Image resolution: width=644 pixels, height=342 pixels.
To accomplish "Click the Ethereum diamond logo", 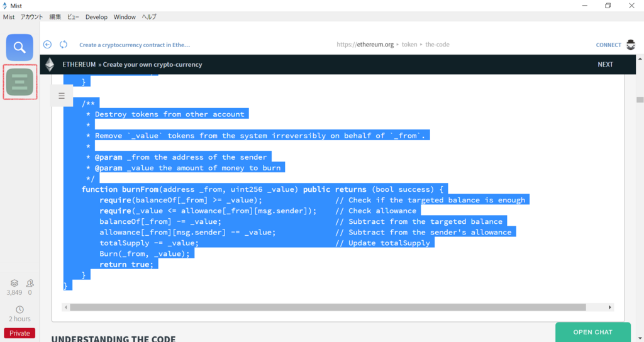I will 50,65.
